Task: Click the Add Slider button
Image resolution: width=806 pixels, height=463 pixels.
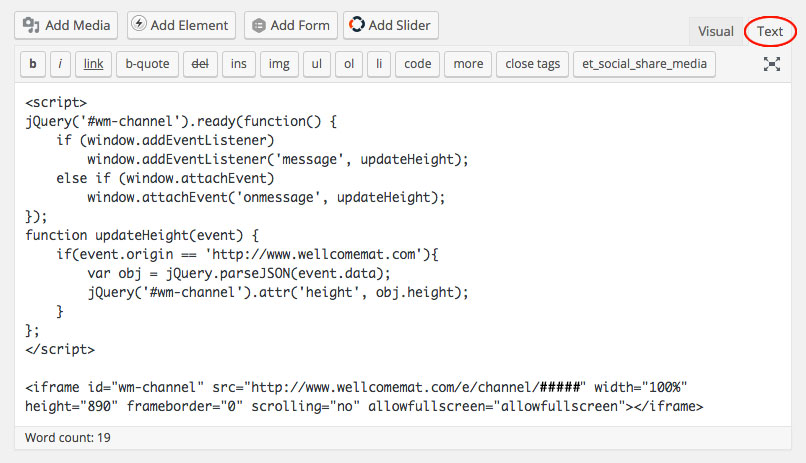Action: 390,25
